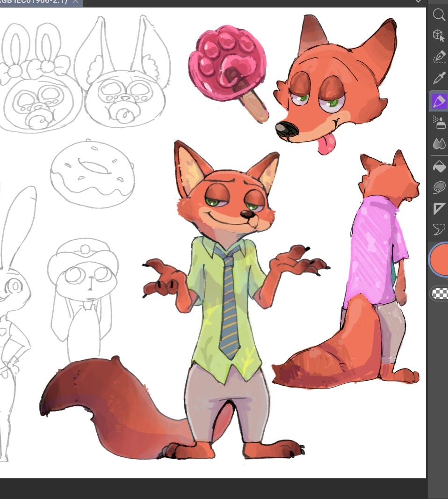Open the canvas tab list chevron
This screenshot has width=448, height=499.
tap(419, 1)
